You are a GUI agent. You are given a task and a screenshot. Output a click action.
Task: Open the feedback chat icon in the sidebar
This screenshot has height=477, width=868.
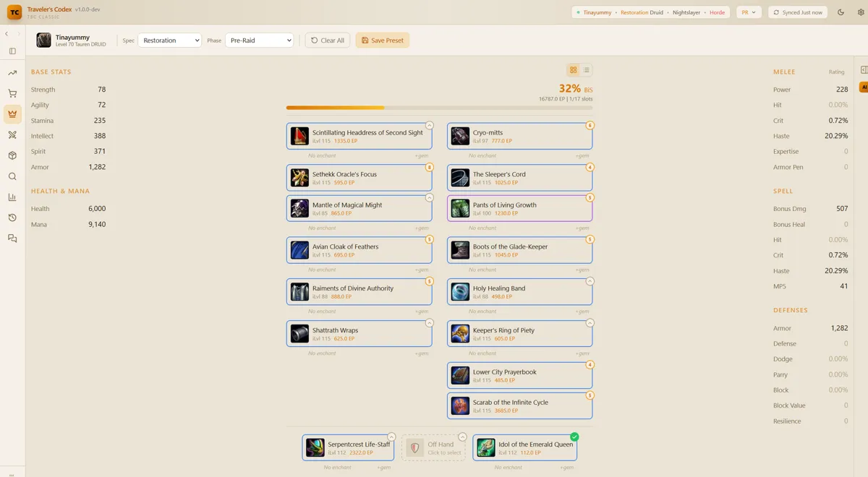[x=12, y=237]
